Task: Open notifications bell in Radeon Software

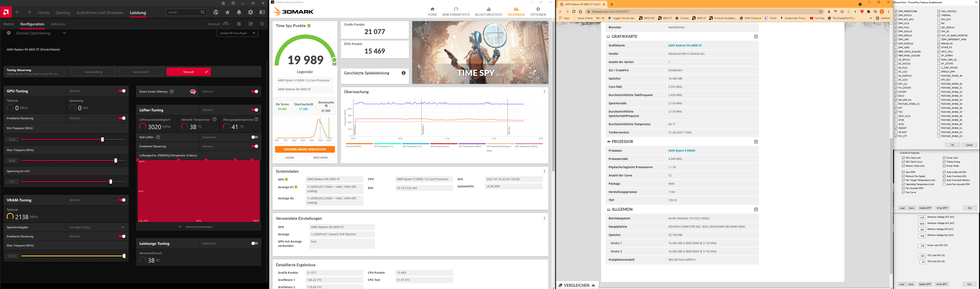Action: pyautogui.click(x=239, y=12)
